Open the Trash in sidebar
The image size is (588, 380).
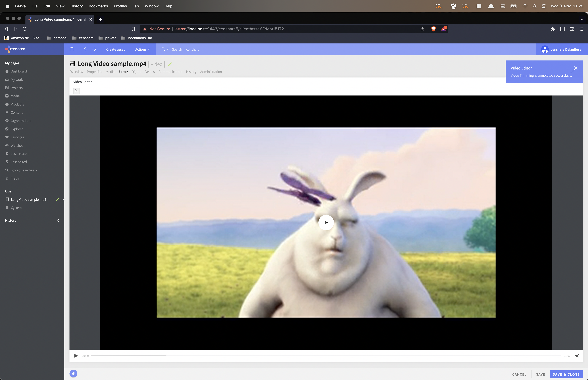(x=15, y=178)
